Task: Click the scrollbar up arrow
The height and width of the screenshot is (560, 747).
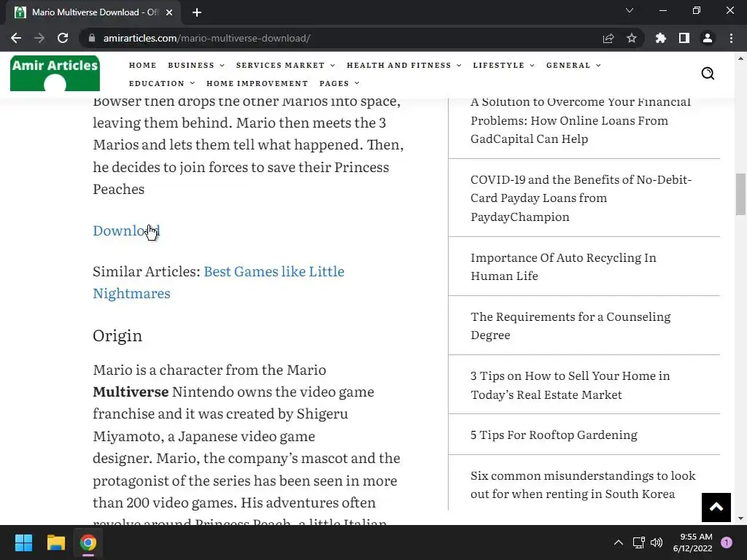Action: 740,58
